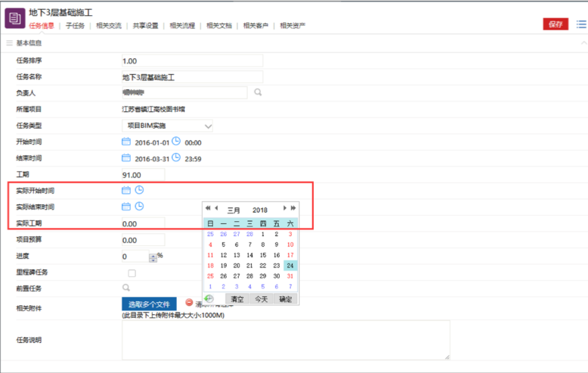Click the red remove icon beside file picker
This screenshot has width=588, height=373.
[189, 302]
